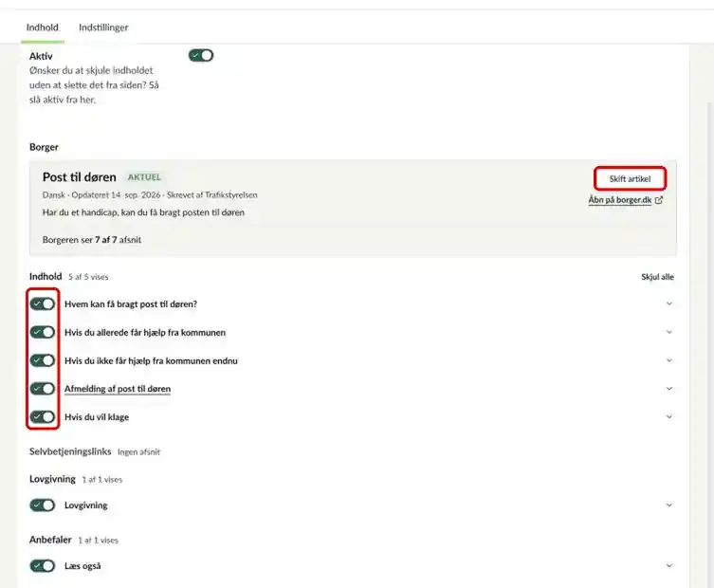Click the 'Hvis du vil klage' title
714x588 pixels.
97,416
